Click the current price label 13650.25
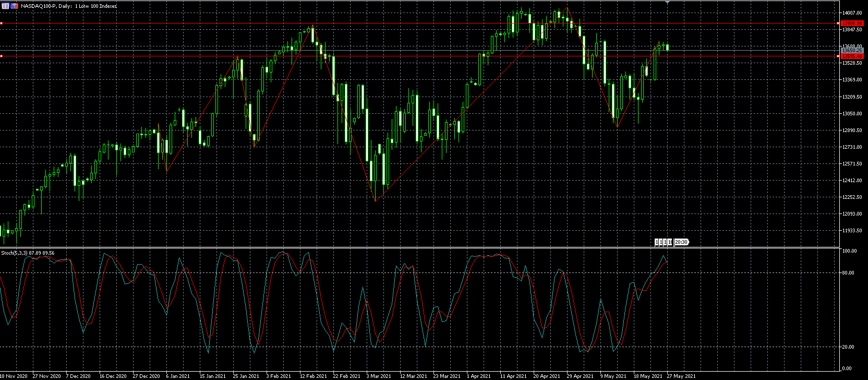 coord(852,51)
